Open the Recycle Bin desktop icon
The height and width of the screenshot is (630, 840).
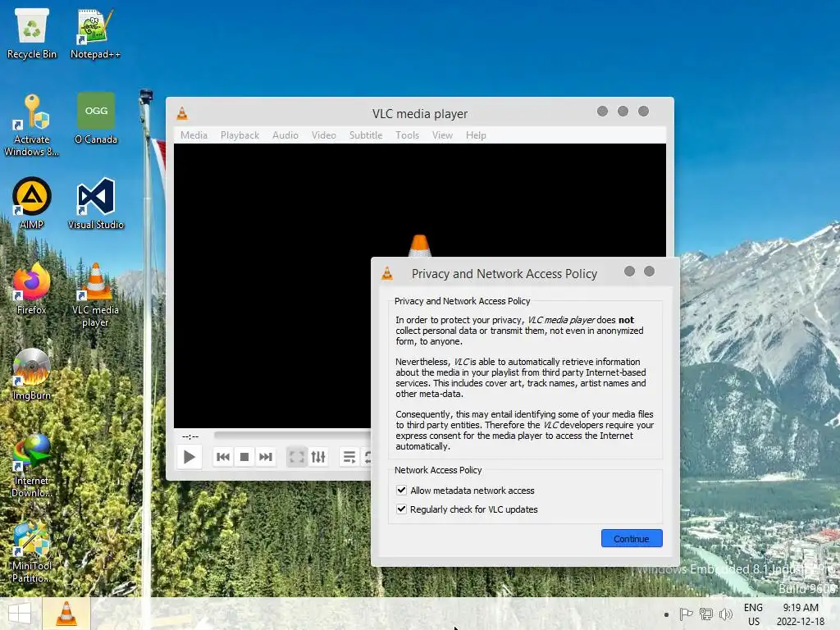(32, 33)
